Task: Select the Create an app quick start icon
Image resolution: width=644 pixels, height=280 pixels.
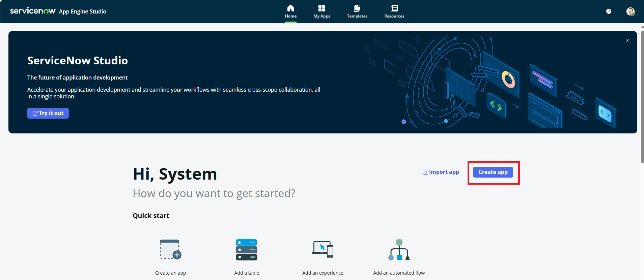Action: [170, 249]
